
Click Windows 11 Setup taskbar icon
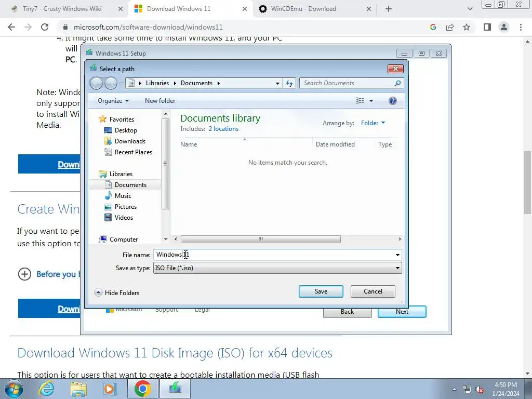point(175,389)
